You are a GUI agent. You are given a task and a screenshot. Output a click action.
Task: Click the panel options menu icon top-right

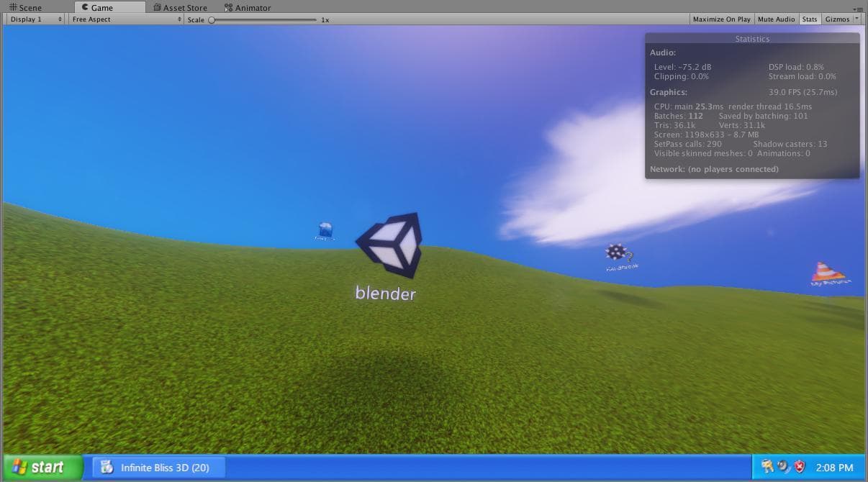(x=858, y=8)
